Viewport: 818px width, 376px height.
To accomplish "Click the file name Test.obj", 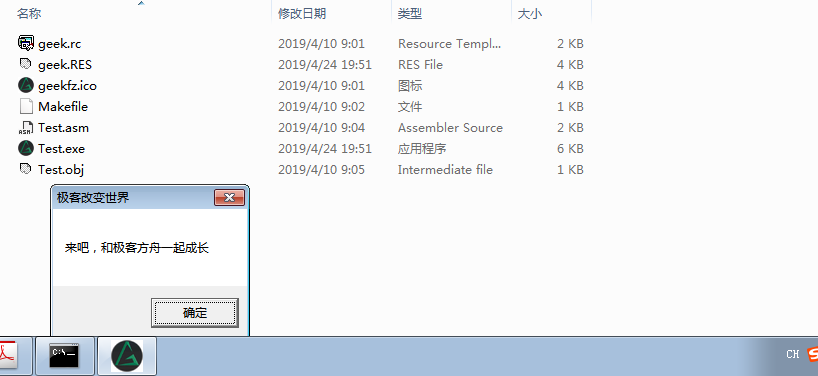I will [x=61, y=169].
